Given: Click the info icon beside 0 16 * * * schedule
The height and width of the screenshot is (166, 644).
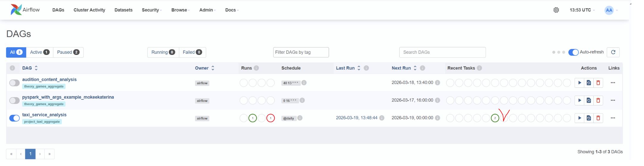Looking at the screenshot, I should (302, 100).
